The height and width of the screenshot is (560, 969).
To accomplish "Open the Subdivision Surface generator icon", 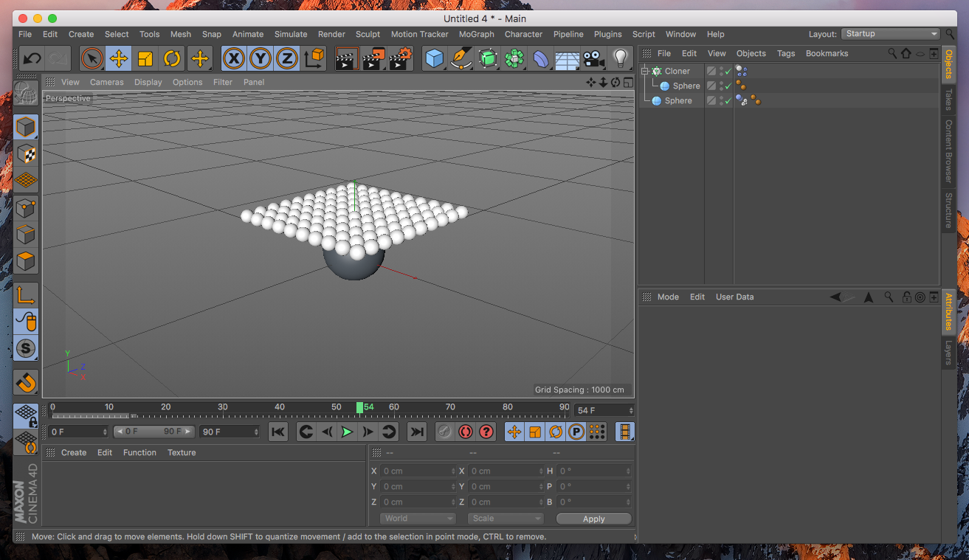I will (x=488, y=58).
